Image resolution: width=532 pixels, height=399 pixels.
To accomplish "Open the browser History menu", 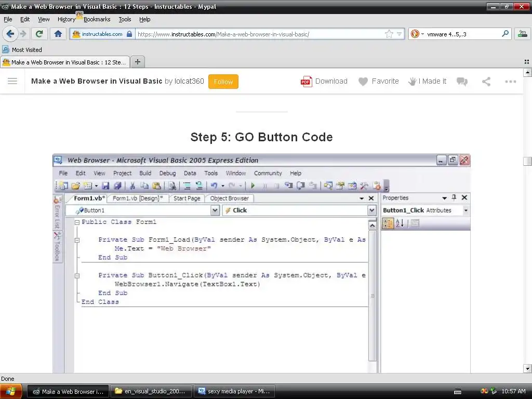I will pos(66,19).
